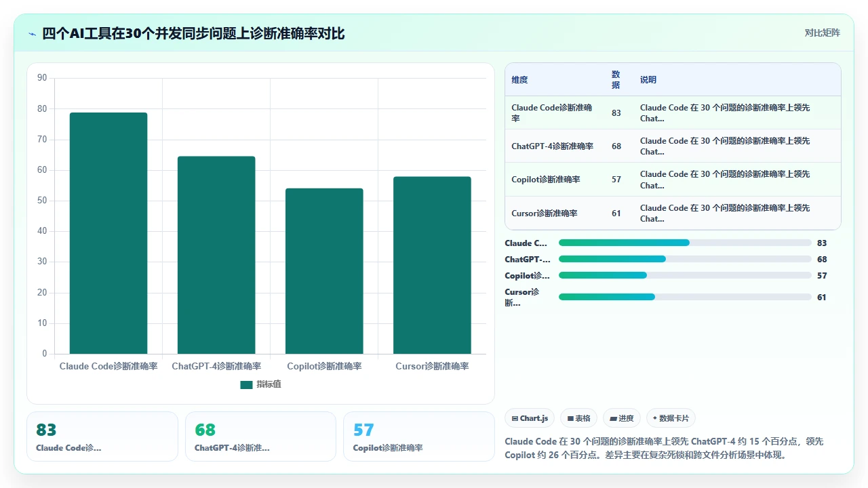Image resolution: width=868 pixels, height=488 pixels.
Task: Click the icon inside the 进度 tag
Action: tap(613, 419)
